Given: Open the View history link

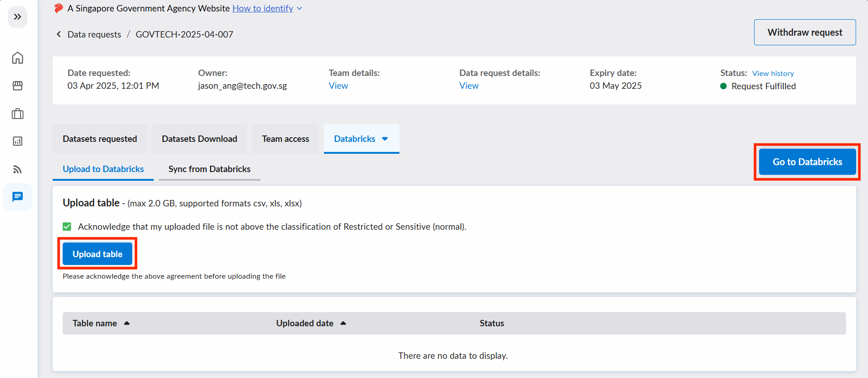Looking at the screenshot, I should 773,73.
